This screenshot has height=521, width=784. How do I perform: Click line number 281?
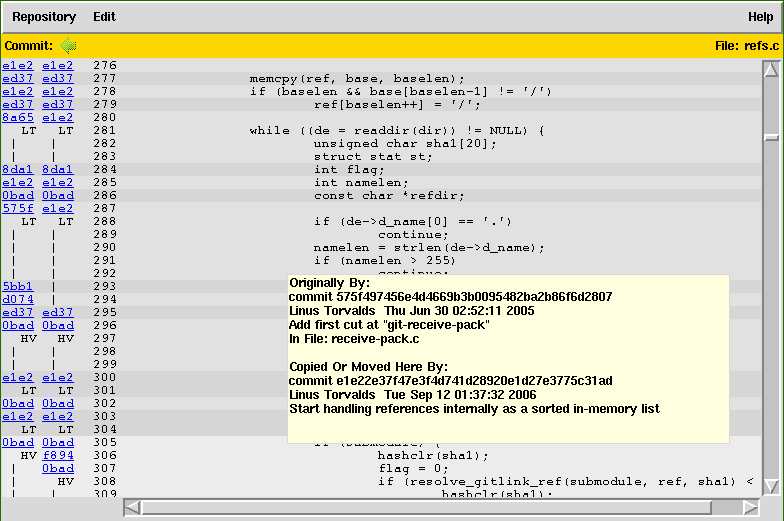point(105,130)
